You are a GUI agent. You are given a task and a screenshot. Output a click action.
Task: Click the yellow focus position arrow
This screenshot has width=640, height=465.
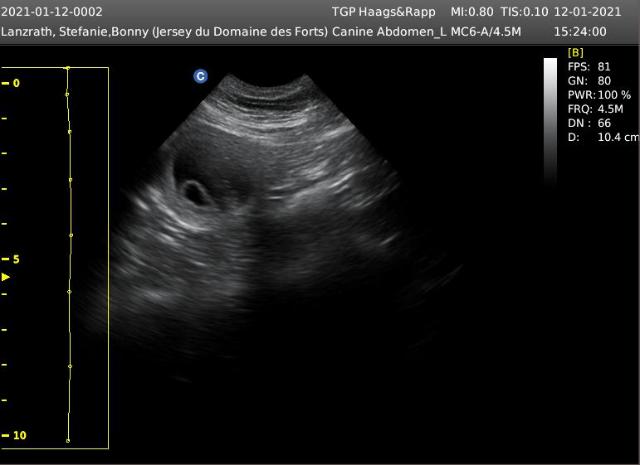5,277
